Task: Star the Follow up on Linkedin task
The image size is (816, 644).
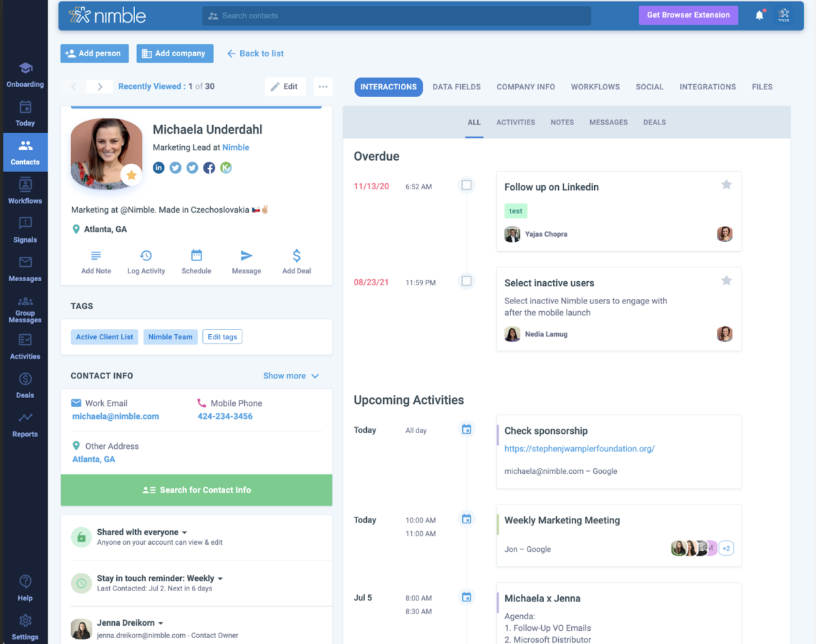Action: coord(726,185)
